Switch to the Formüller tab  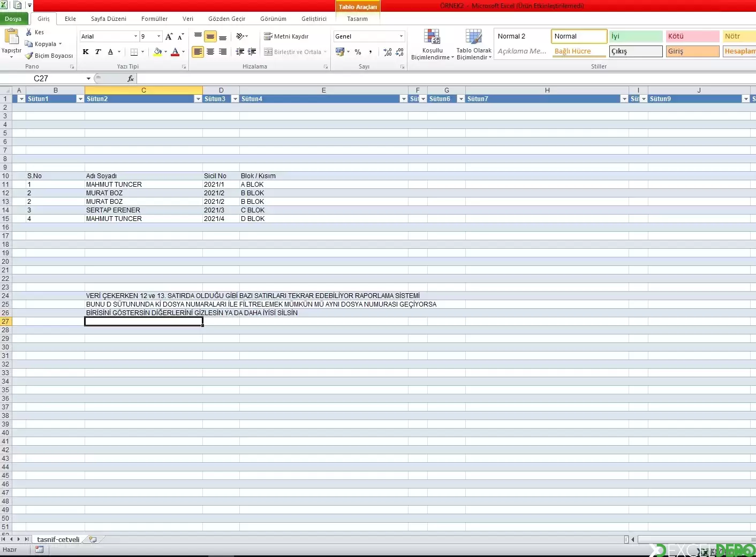[x=155, y=19]
